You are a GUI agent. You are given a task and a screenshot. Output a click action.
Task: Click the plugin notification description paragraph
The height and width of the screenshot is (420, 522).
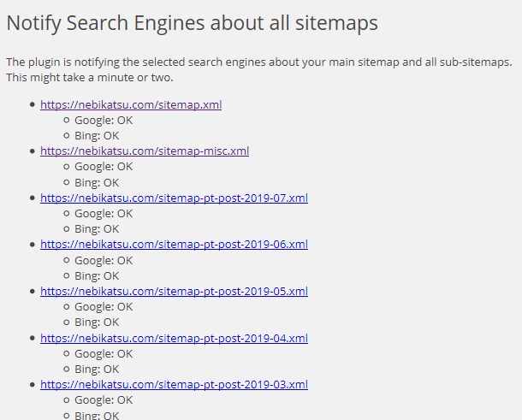tap(258, 70)
